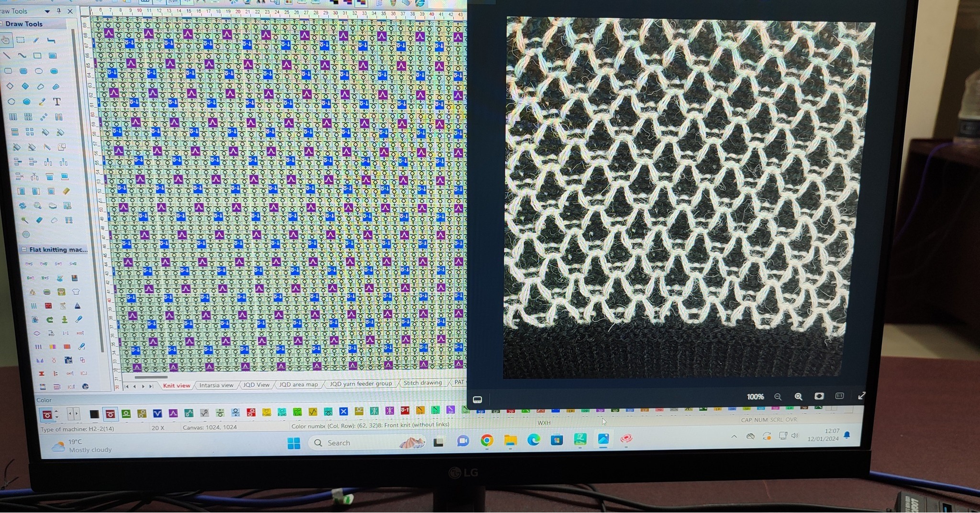
Task: Pick the black color swatch
Action: pos(94,414)
